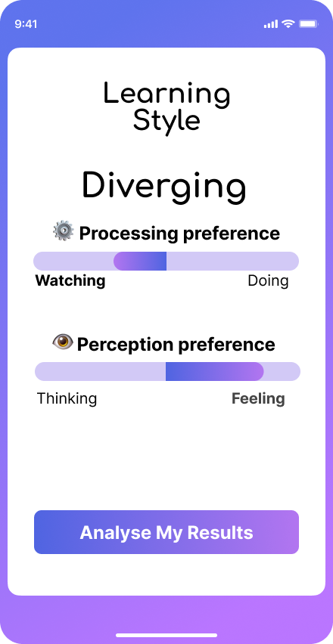
Task: Click the eye icon beside Perception preference
Action: (x=63, y=342)
